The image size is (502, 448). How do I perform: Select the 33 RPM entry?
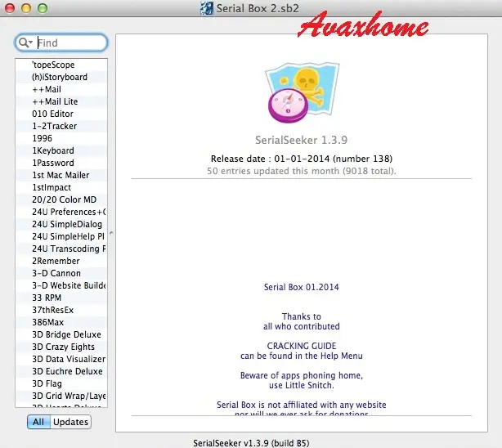[x=61, y=298]
